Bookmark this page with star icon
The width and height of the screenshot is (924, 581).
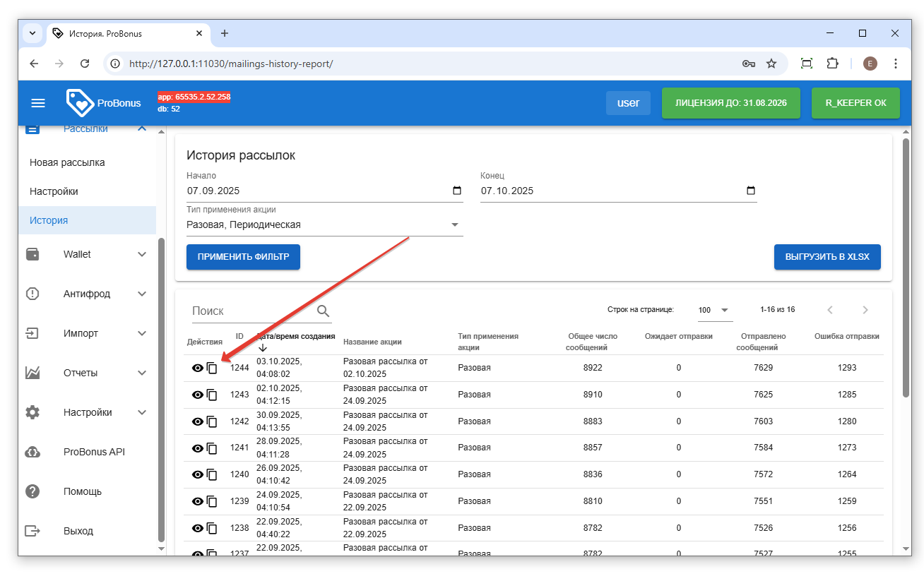click(771, 64)
